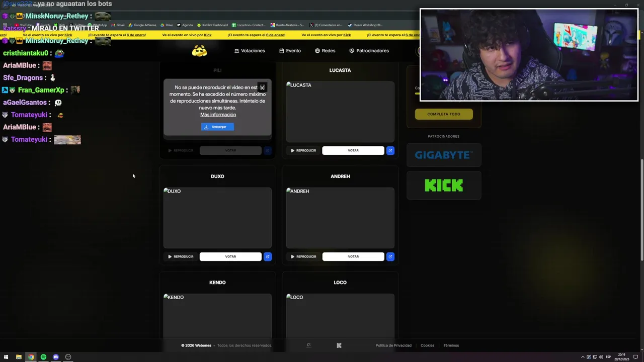
Task: Open the Votaciones nav item
Action: pyautogui.click(x=250, y=51)
